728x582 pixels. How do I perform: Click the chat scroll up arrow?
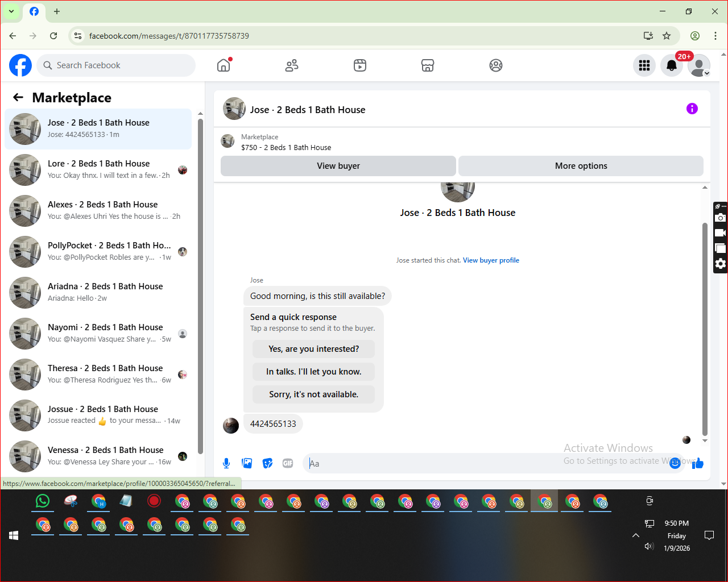[705, 188]
